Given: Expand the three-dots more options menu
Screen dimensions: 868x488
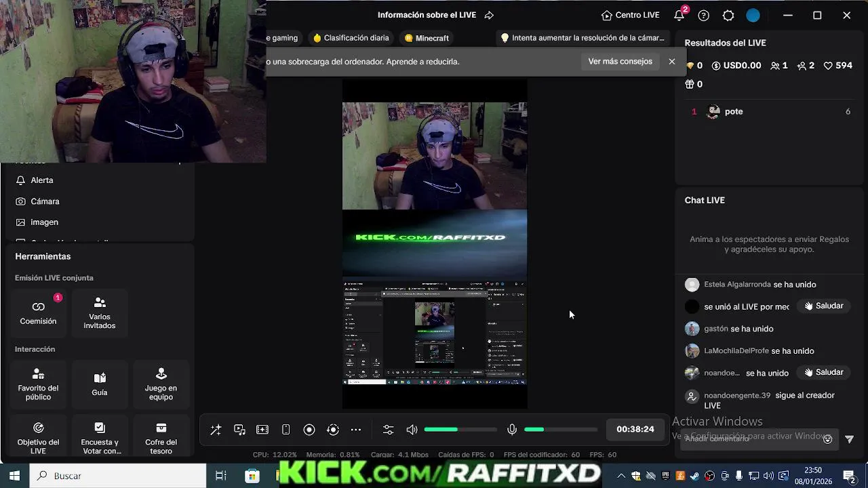Looking at the screenshot, I should tap(356, 430).
